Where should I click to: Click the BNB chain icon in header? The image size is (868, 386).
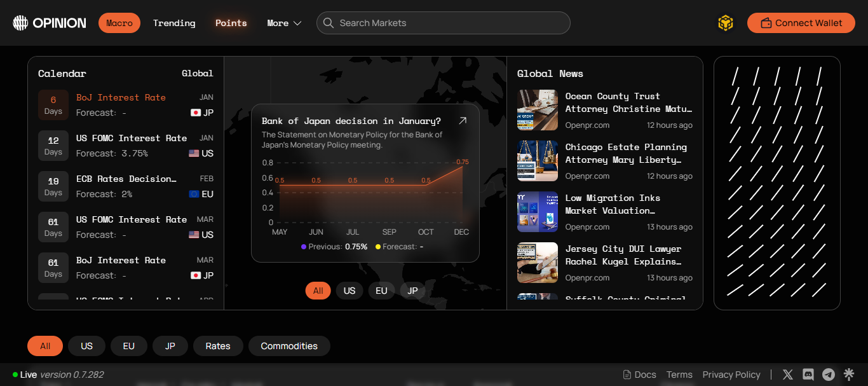click(x=725, y=23)
